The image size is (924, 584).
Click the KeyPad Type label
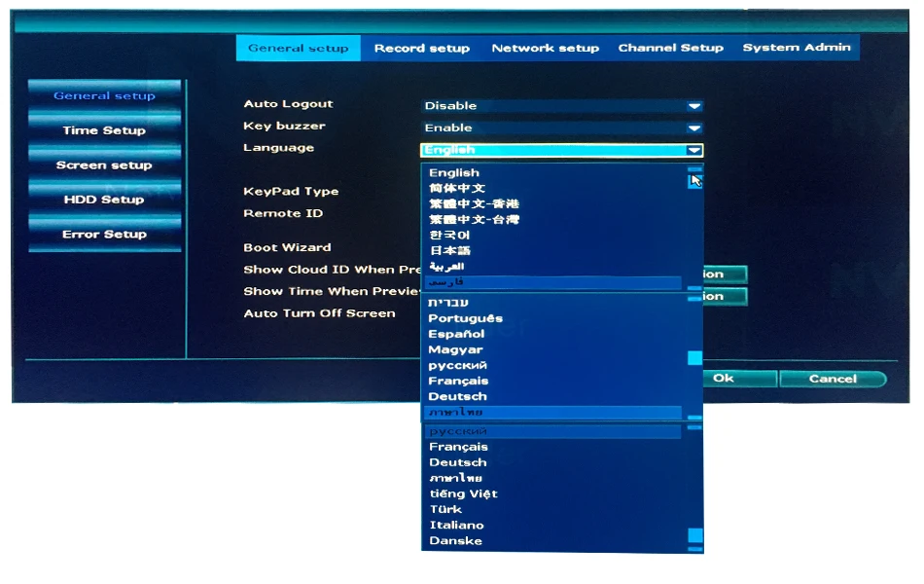click(291, 191)
